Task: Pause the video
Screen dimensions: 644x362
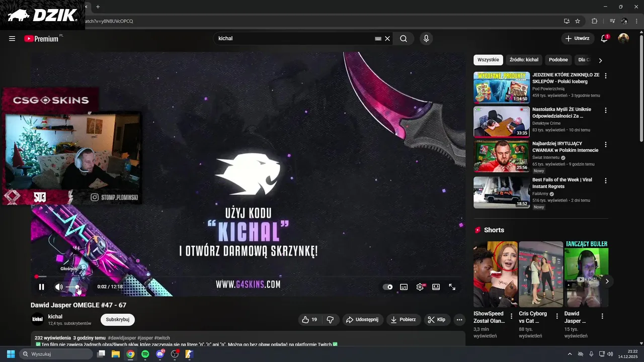Action: coord(41,287)
